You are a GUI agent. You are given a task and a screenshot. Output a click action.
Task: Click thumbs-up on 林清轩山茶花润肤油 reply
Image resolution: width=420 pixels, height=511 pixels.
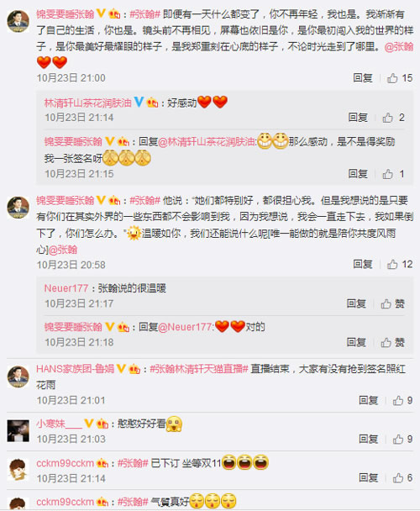pyautogui.click(x=393, y=118)
